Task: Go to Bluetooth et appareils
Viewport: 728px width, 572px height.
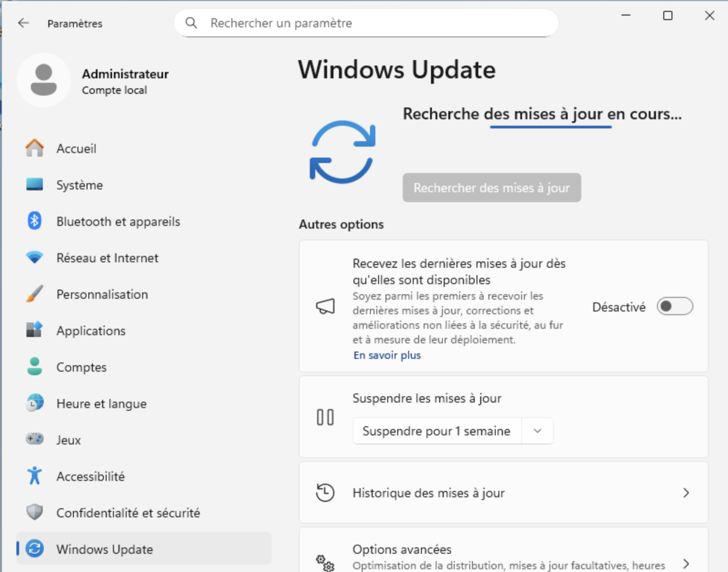Action: [x=144, y=221]
